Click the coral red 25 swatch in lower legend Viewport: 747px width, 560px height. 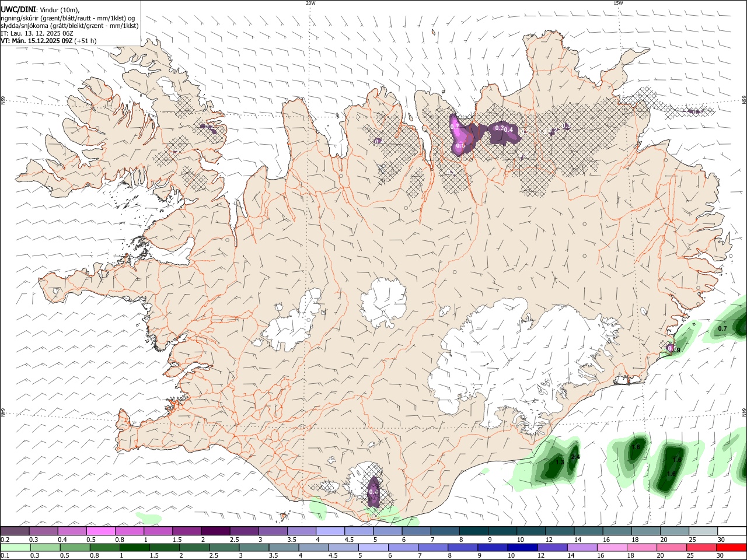pos(702,548)
